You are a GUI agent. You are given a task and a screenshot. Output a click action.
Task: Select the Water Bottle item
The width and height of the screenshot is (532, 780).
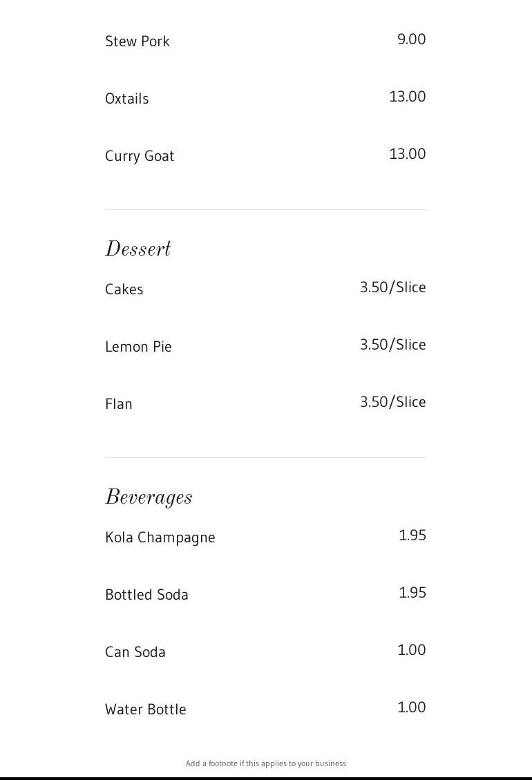point(146,710)
